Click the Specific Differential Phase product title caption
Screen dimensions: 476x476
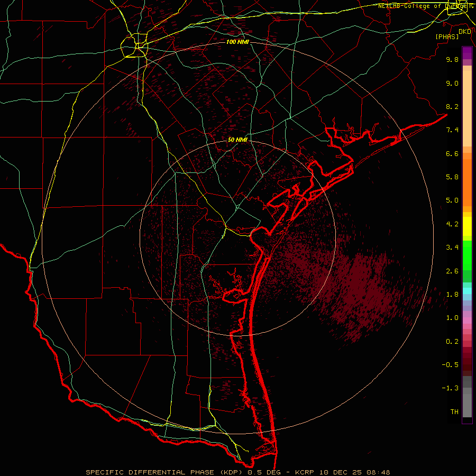237,472
